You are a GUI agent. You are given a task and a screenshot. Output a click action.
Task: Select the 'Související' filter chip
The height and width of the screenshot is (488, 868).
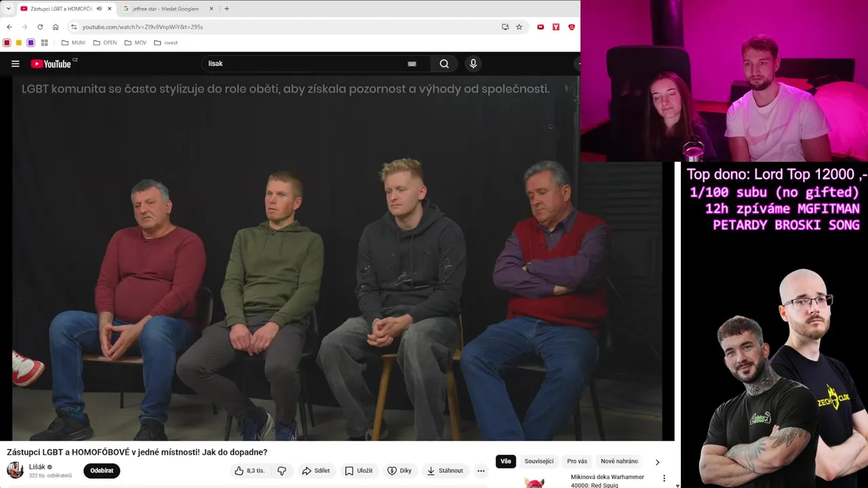539,462
